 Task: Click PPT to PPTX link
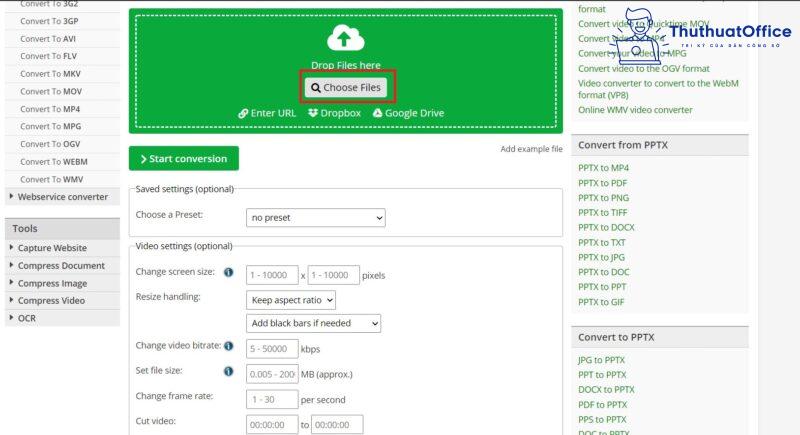(602, 375)
